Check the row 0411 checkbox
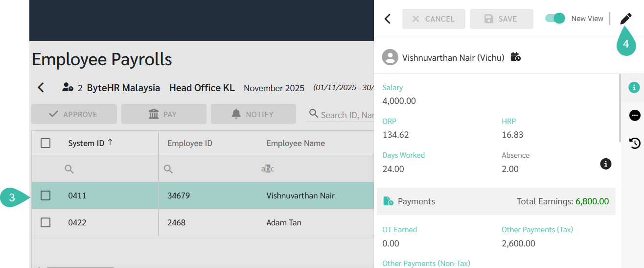Screen dimensions: 644x268 coord(46,195)
